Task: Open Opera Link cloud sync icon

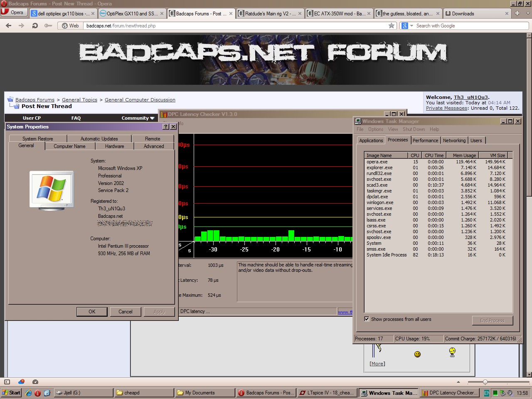Action: tap(21, 382)
